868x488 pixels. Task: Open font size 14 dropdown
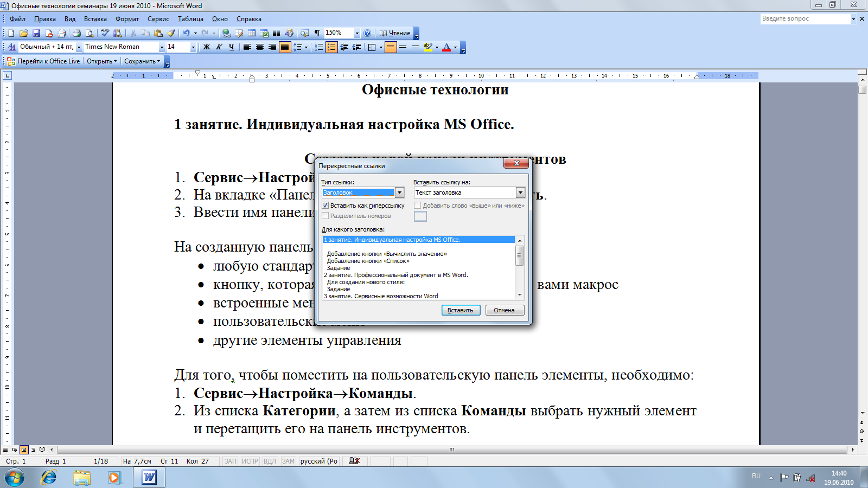pyautogui.click(x=193, y=47)
